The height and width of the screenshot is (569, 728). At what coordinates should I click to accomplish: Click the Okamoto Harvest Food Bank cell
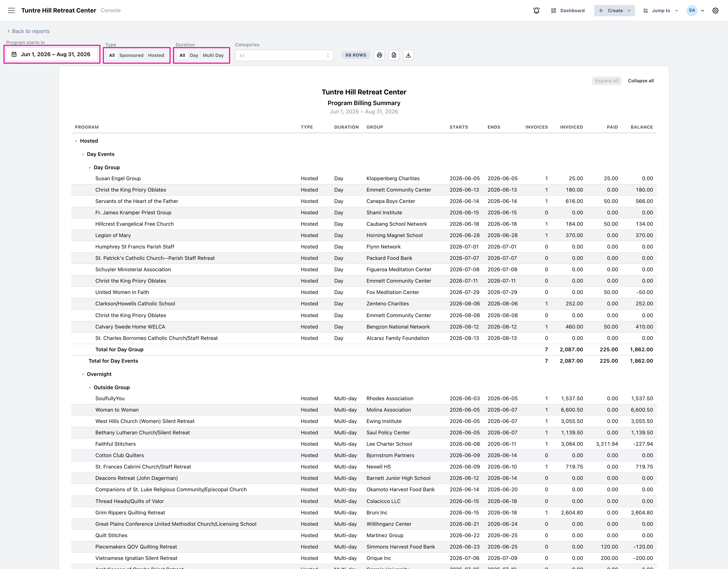pyautogui.click(x=400, y=490)
